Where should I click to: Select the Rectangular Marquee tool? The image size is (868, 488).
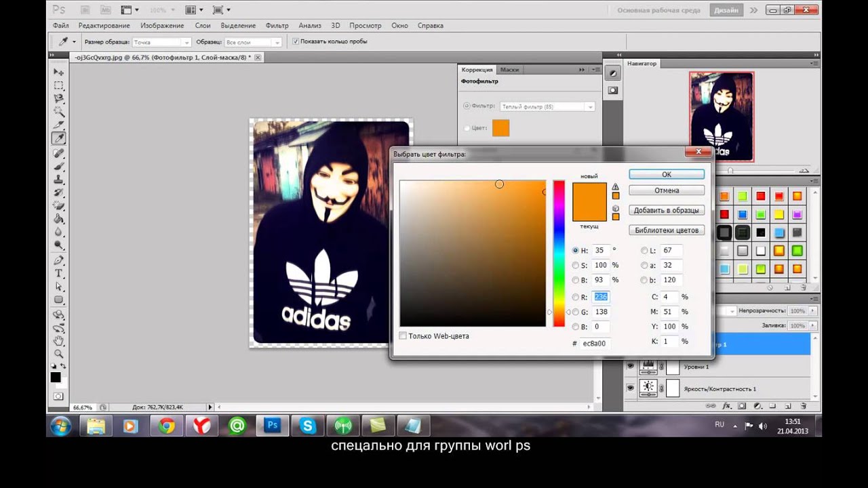click(x=59, y=85)
